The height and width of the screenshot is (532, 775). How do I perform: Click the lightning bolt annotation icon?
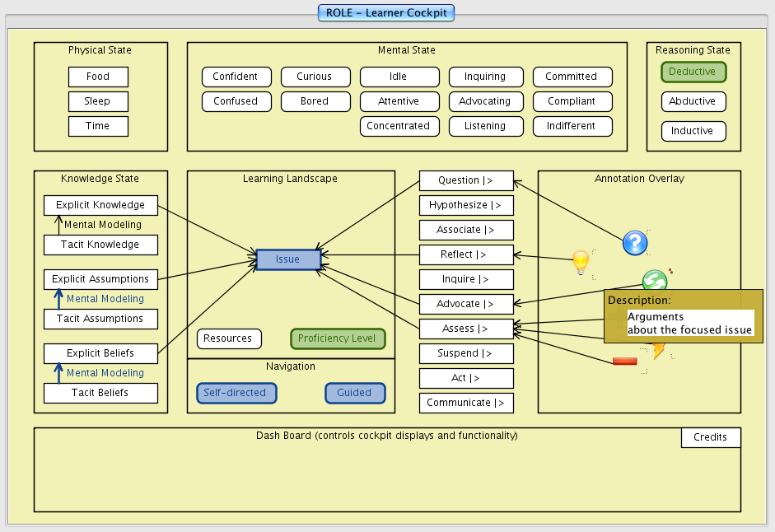point(659,352)
